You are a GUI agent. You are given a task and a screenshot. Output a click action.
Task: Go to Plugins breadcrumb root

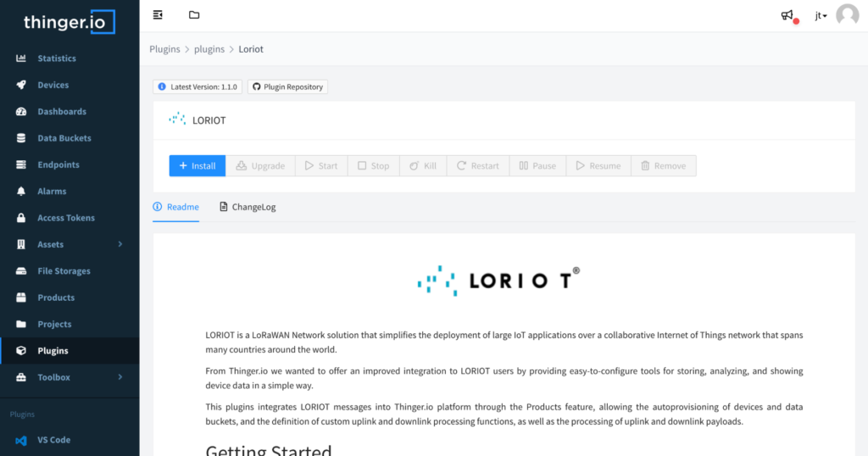click(x=165, y=49)
